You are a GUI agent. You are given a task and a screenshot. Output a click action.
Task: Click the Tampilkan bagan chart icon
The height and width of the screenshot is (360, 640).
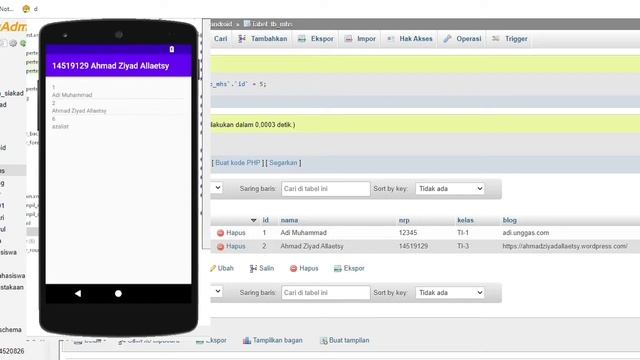[247, 340]
